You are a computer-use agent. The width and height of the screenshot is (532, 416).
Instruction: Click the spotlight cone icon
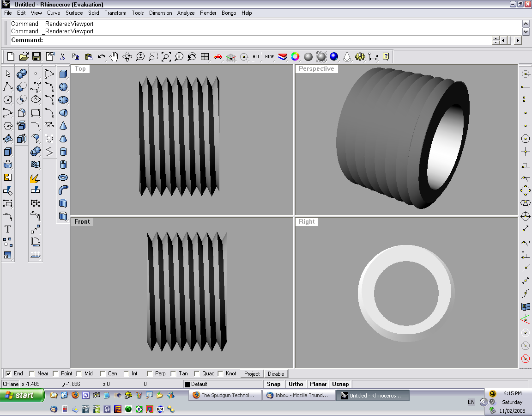coord(347,57)
